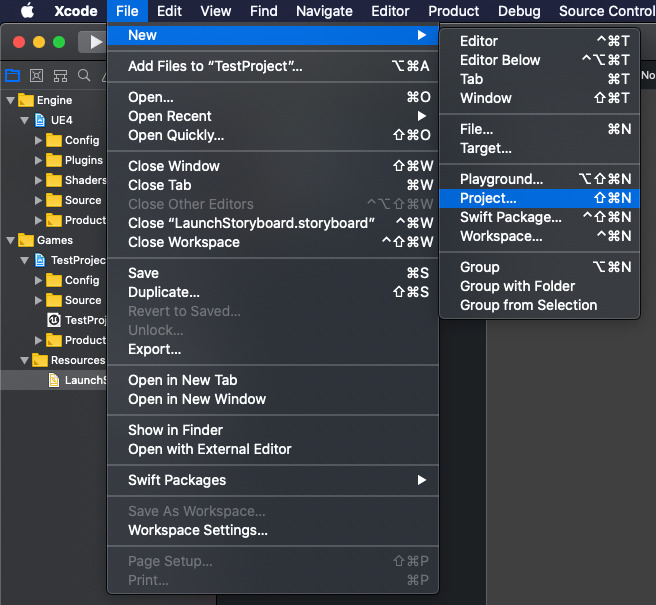The height and width of the screenshot is (605, 656).
Task: Choose Editor Below in New submenu
Action: (x=540, y=60)
